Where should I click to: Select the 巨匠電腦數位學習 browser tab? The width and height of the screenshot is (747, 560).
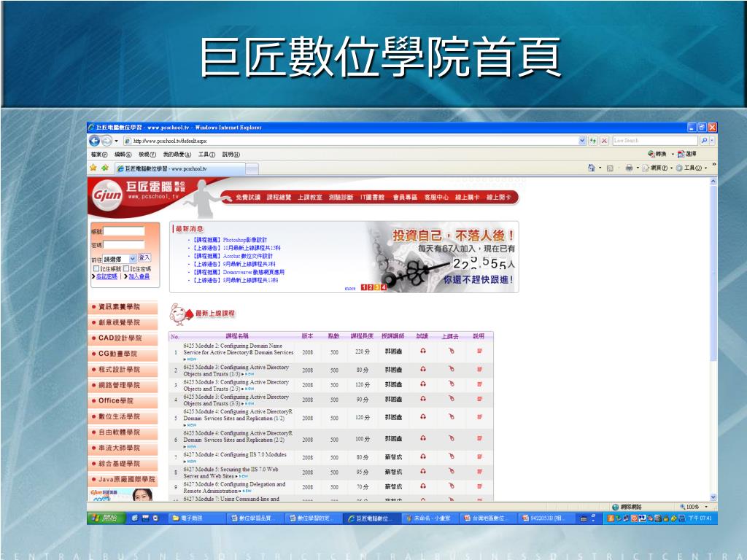click(x=180, y=168)
